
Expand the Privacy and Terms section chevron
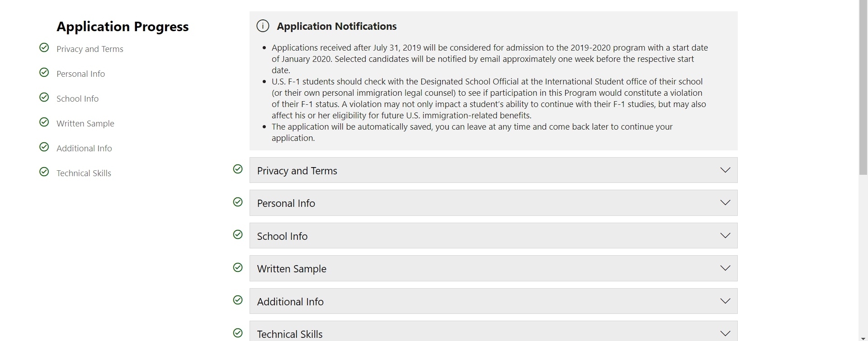(725, 170)
